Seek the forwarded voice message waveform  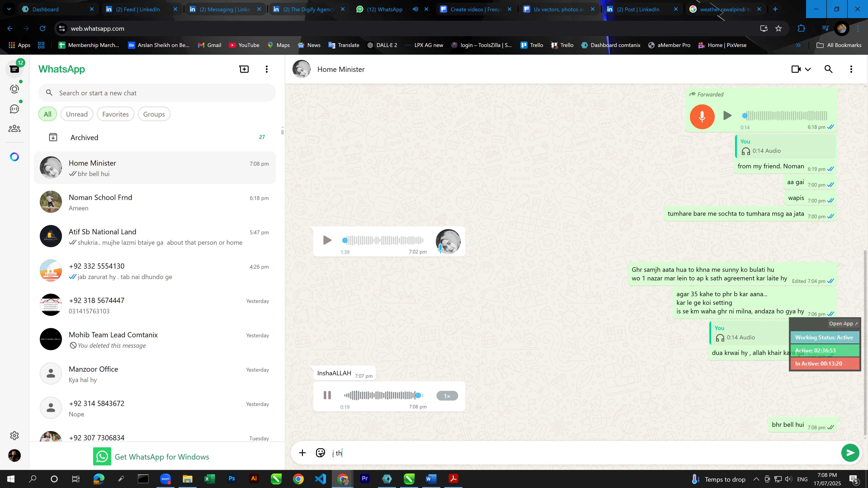pos(784,115)
